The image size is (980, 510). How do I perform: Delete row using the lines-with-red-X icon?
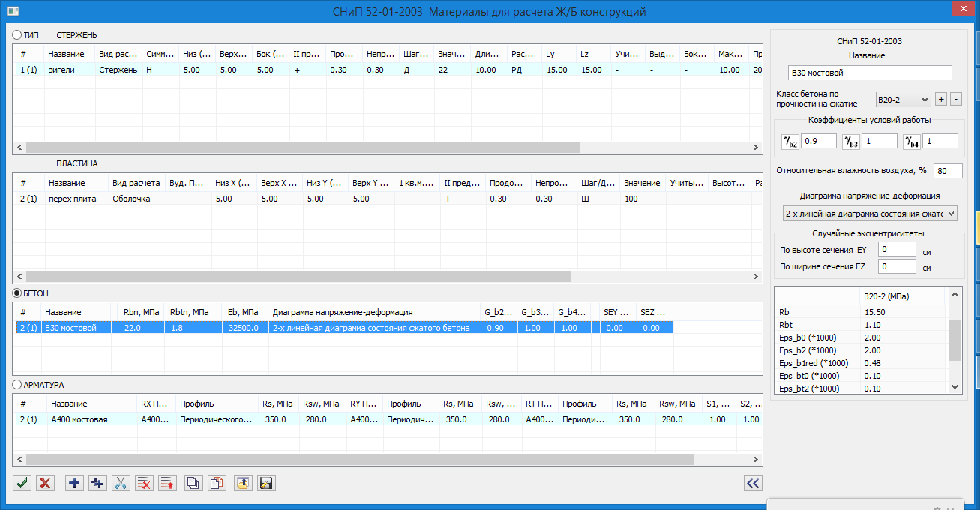(144, 483)
